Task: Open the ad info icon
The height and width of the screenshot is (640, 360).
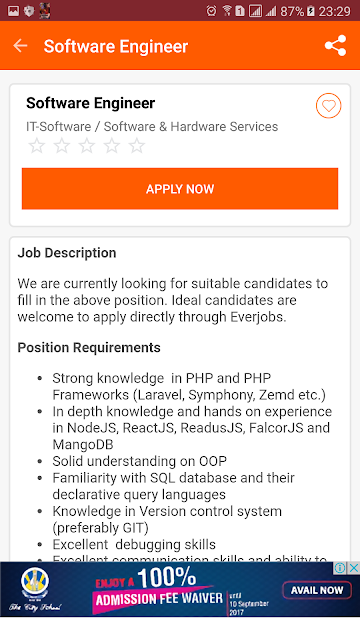Action: click(340, 567)
